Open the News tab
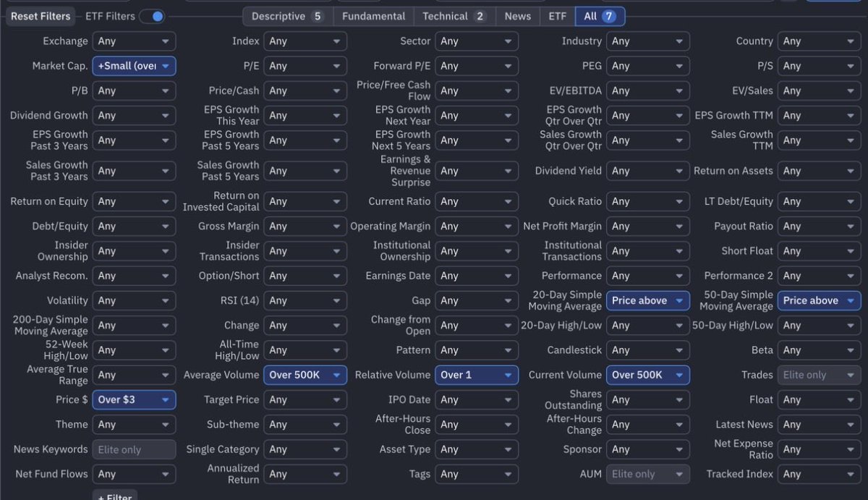This screenshot has height=500, width=868. point(517,16)
